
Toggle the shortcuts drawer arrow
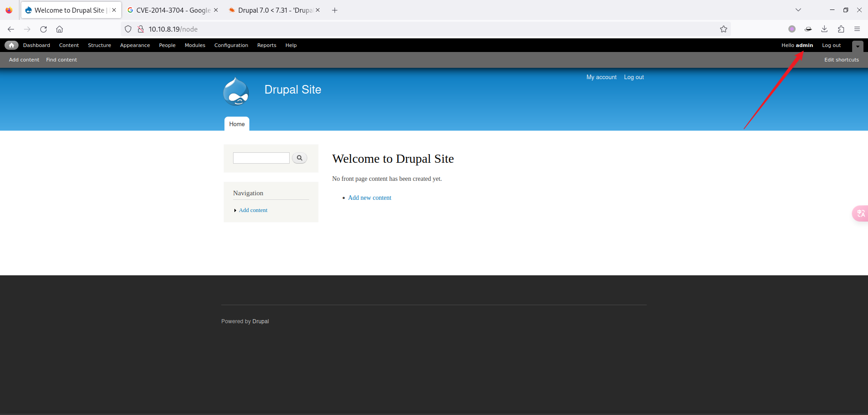click(858, 46)
